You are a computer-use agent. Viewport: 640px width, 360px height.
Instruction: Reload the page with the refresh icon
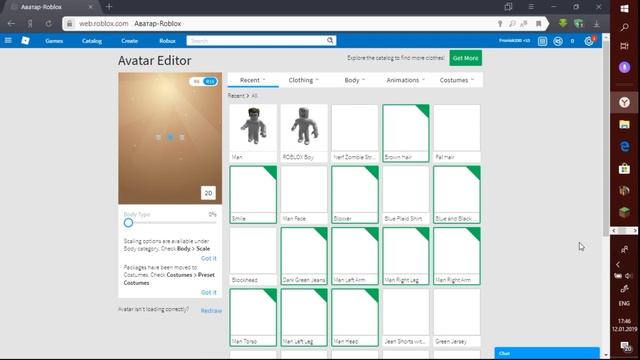[49, 24]
